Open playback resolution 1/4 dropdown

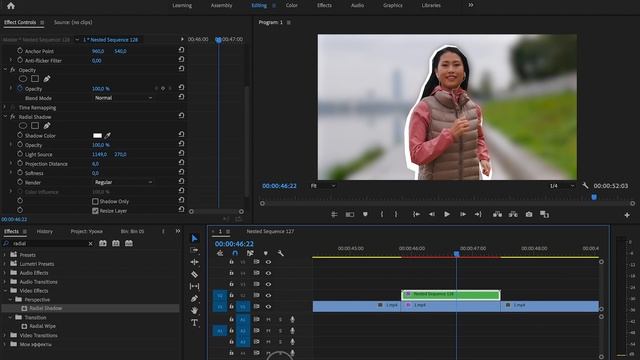point(561,186)
